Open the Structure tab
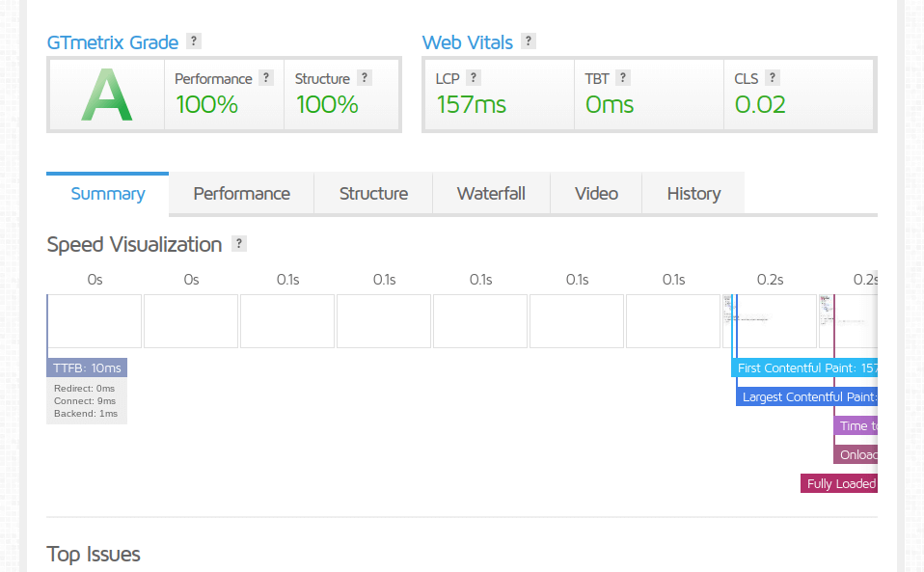 (x=373, y=194)
